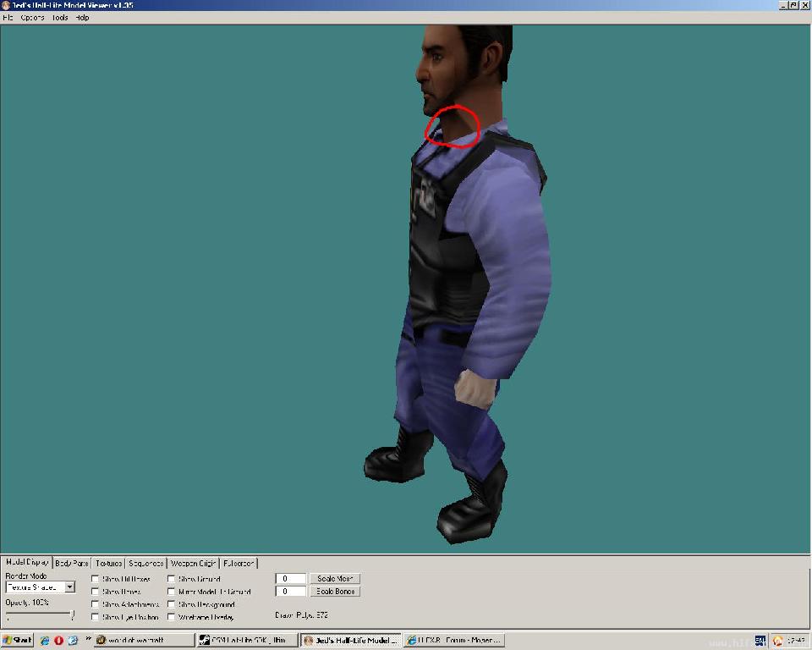
Task: Enable Wireframe Overlay checkbox
Action: [171, 617]
